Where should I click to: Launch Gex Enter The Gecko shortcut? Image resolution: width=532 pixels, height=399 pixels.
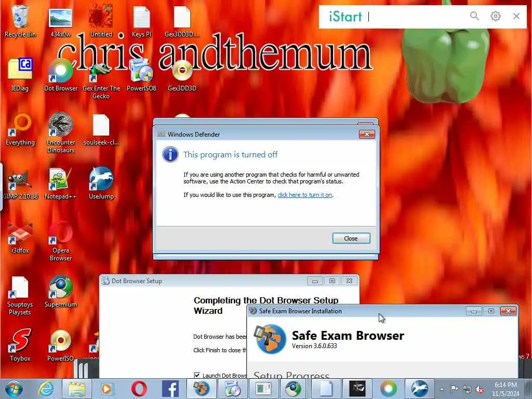tap(101, 79)
